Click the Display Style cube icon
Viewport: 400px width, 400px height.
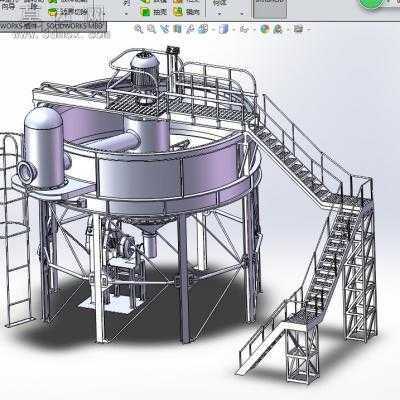point(223,29)
